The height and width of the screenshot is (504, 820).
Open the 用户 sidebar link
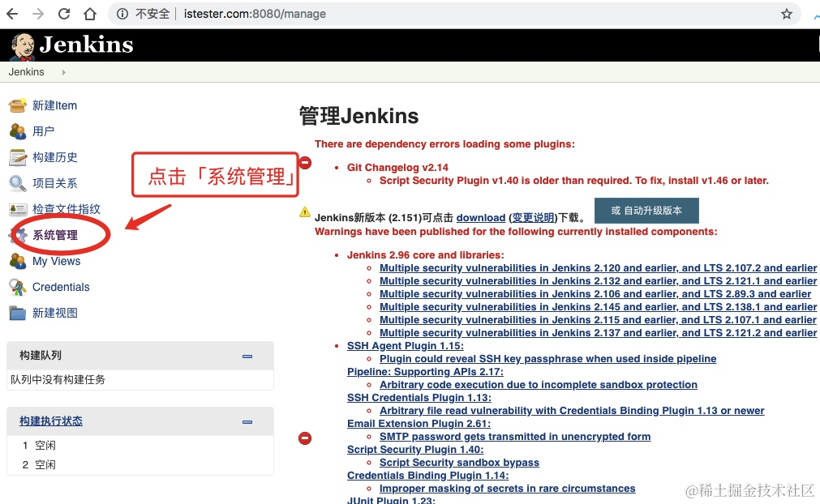tap(44, 131)
